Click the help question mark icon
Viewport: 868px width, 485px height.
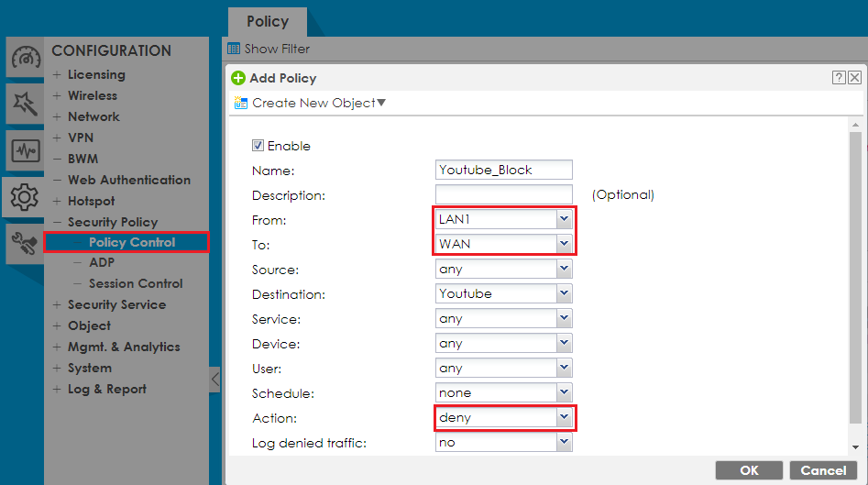click(x=839, y=78)
